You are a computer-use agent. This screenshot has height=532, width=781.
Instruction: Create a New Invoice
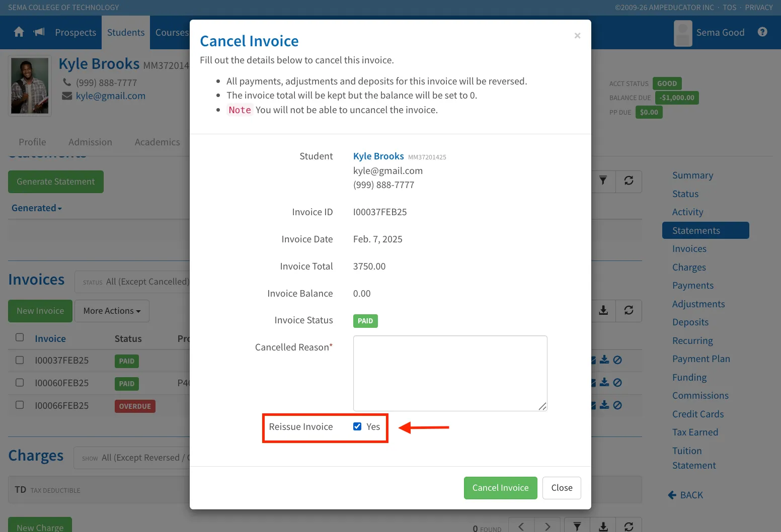tap(40, 311)
